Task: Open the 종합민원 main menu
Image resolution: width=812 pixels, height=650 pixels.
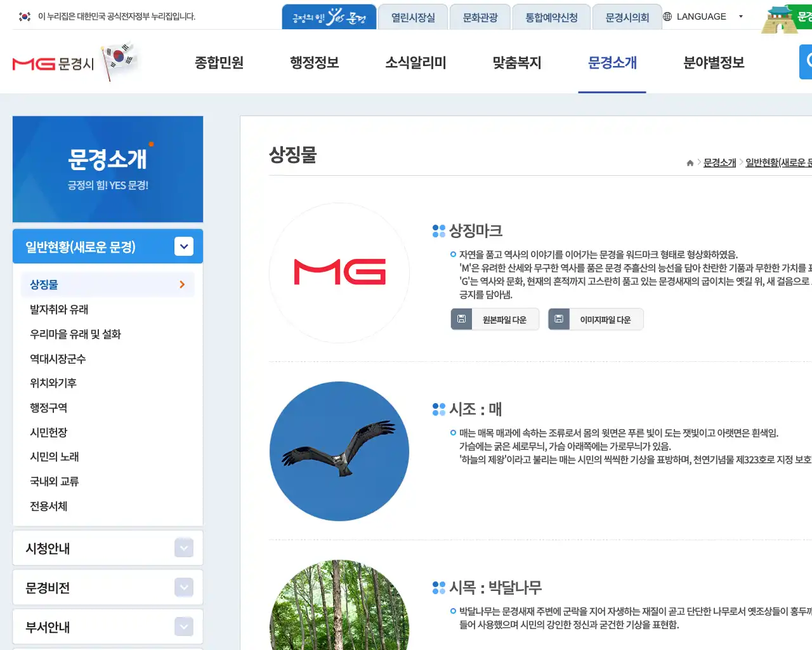Action: pos(219,62)
